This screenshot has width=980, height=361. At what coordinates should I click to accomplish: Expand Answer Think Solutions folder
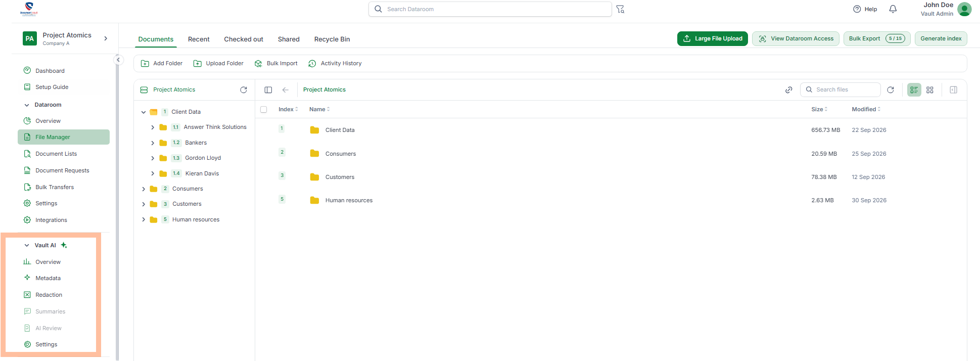pyautogui.click(x=153, y=127)
